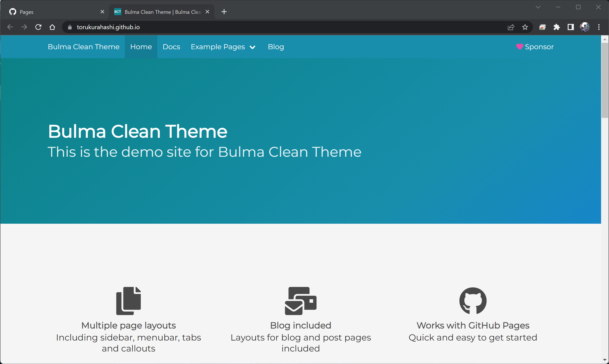Toggle the browser side panel
The width and height of the screenshot is (609, 364).
point(571,27)
